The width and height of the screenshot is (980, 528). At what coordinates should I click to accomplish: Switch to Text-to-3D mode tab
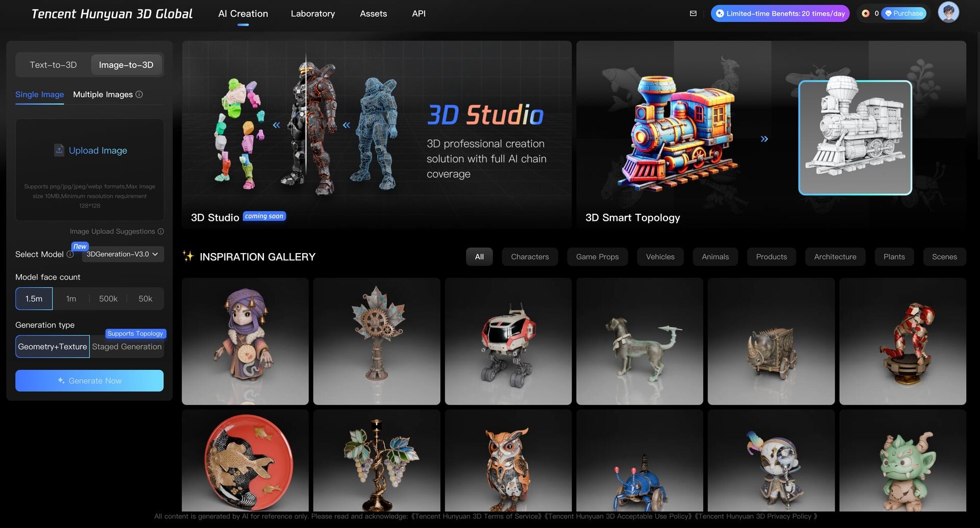pos(53,65)
